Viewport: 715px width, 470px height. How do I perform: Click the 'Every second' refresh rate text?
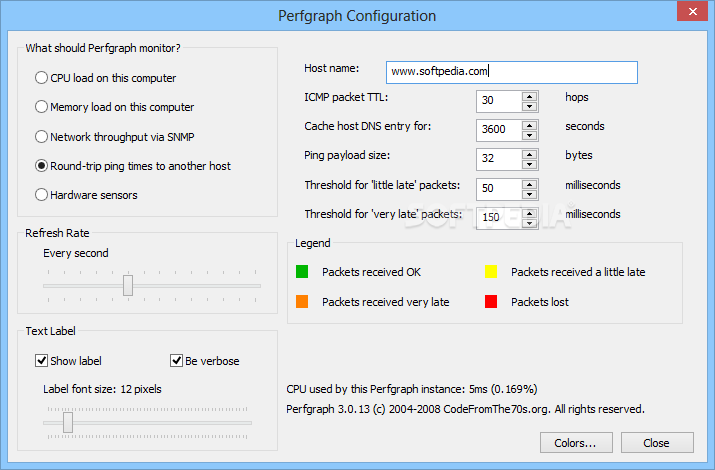[x=76, y=253]
